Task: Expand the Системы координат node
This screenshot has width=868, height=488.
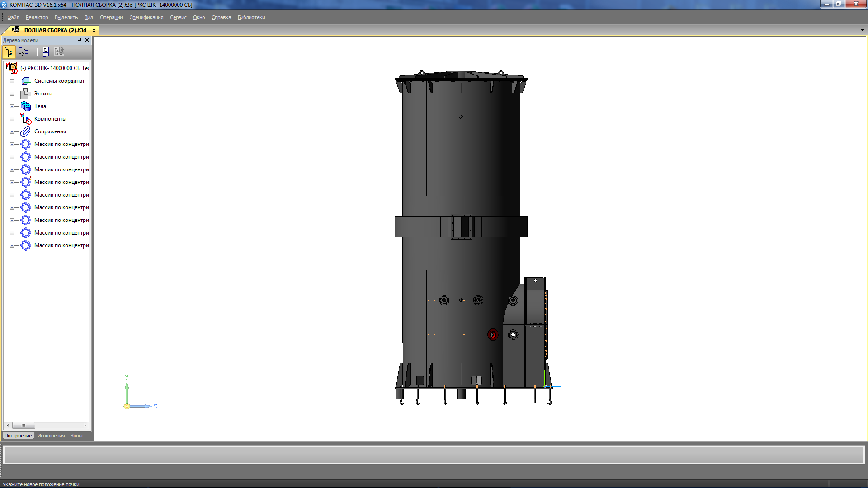Action: [x=12, y=81]
